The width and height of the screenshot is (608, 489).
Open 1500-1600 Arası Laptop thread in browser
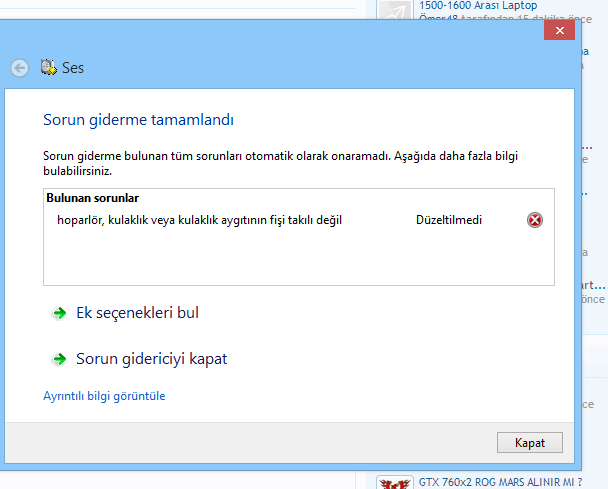click(x=478, y=5)
